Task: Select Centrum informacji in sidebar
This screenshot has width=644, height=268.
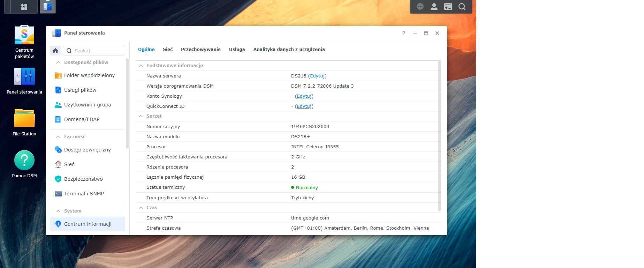Action: point(88,224)
